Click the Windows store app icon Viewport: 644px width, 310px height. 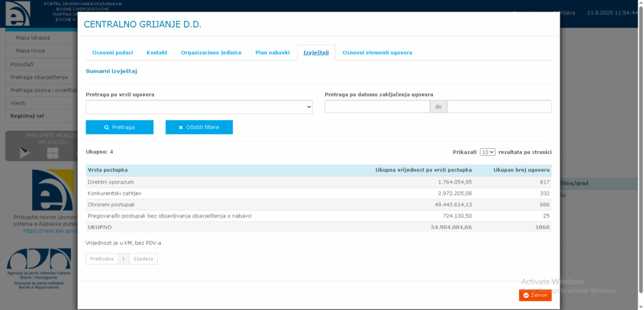[52, 153]
